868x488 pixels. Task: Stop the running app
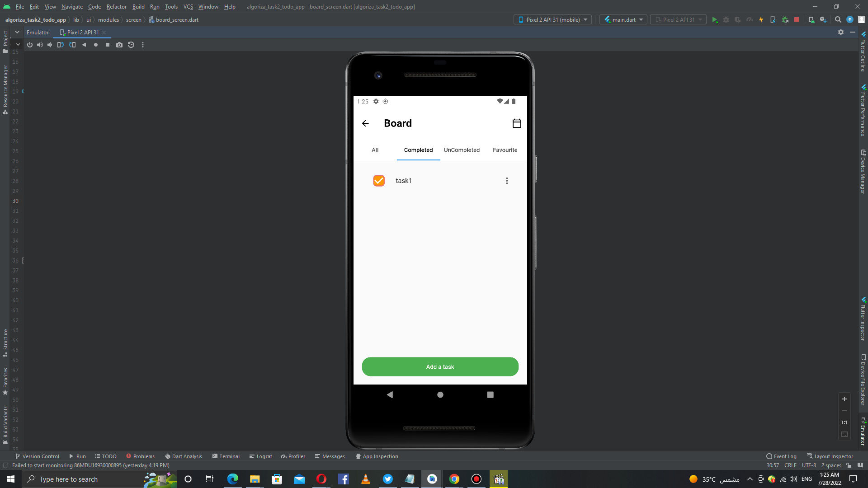(x=796, y=19)
